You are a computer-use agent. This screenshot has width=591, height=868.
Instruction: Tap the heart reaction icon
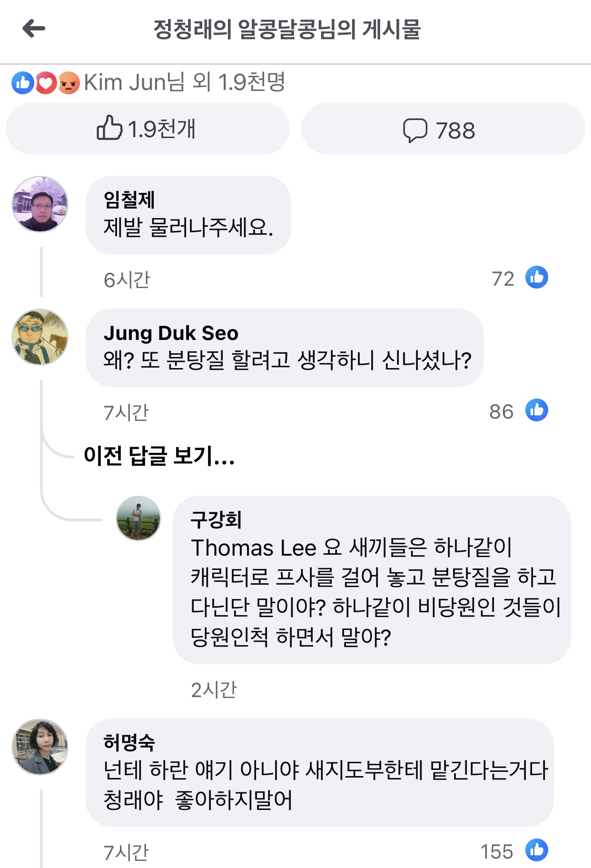coord(46,83)
